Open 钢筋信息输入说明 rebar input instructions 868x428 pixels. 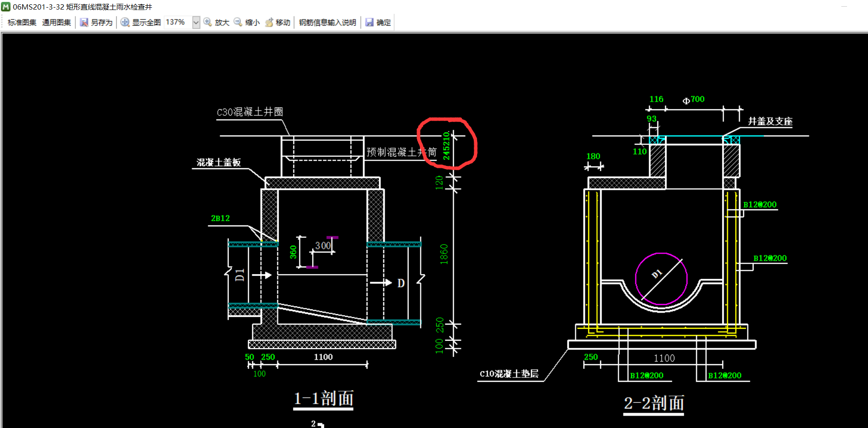(x=327, y=22)
